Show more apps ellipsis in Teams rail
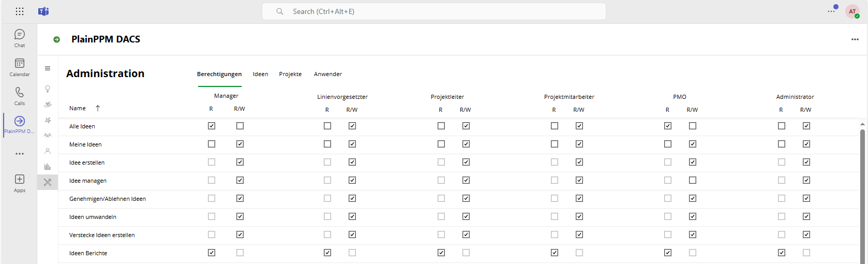 click(x=20, y=154)
